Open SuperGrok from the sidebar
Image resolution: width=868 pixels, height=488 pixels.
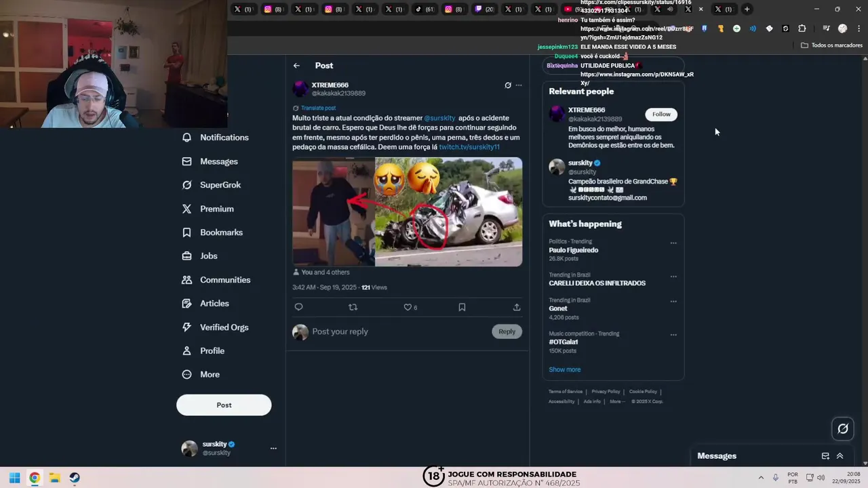[x=211, y=185]
